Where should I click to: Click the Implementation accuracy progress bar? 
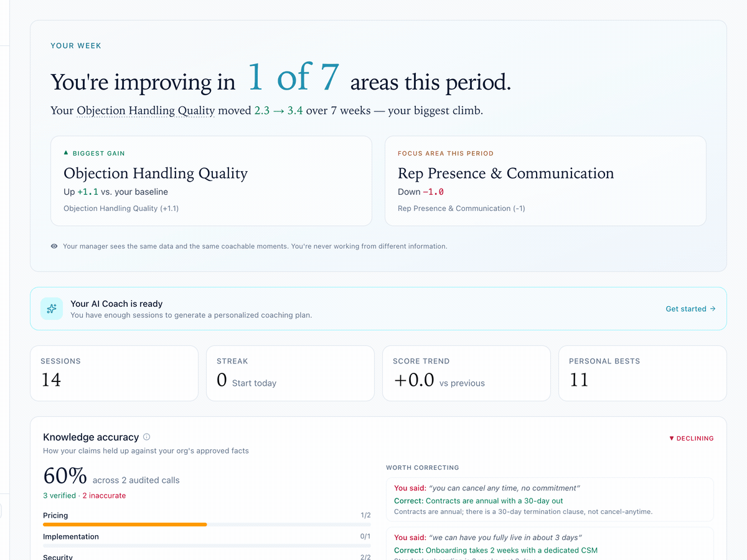pos(207,546)
